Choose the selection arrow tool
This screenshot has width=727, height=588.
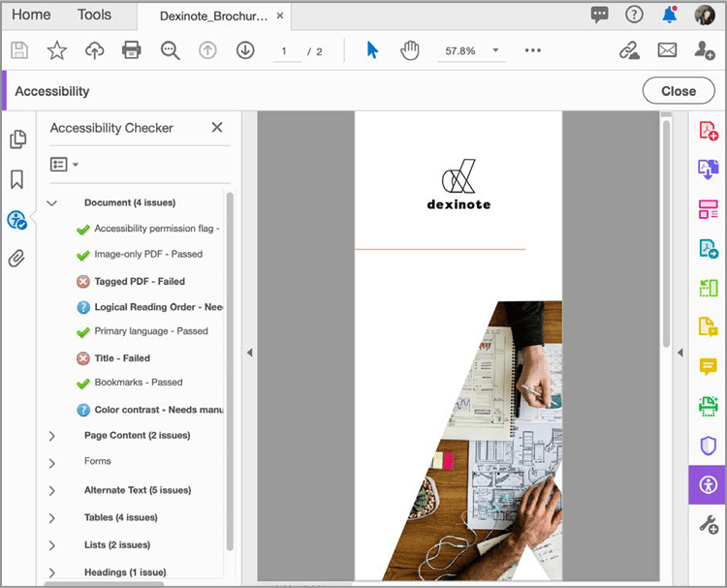(x=372, y=50)
